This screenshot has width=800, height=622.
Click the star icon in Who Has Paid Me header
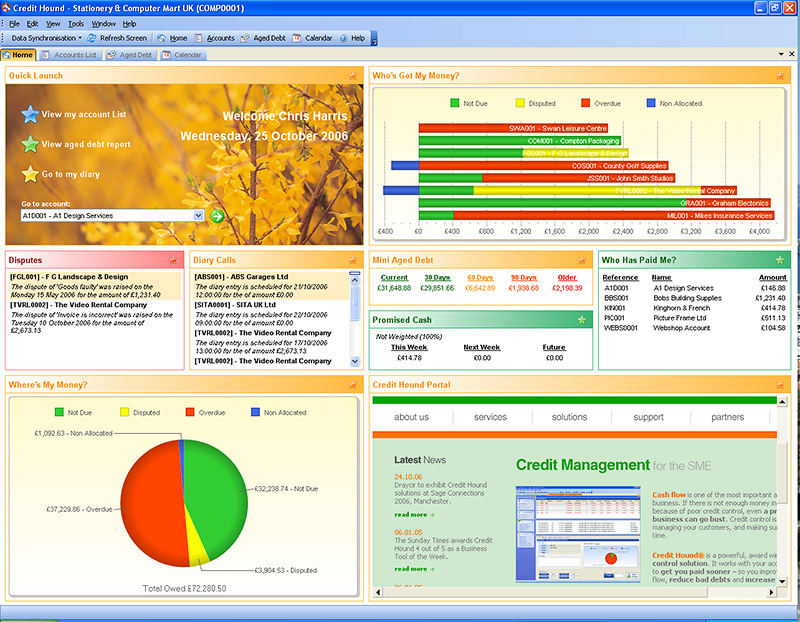tap(780, 260)
